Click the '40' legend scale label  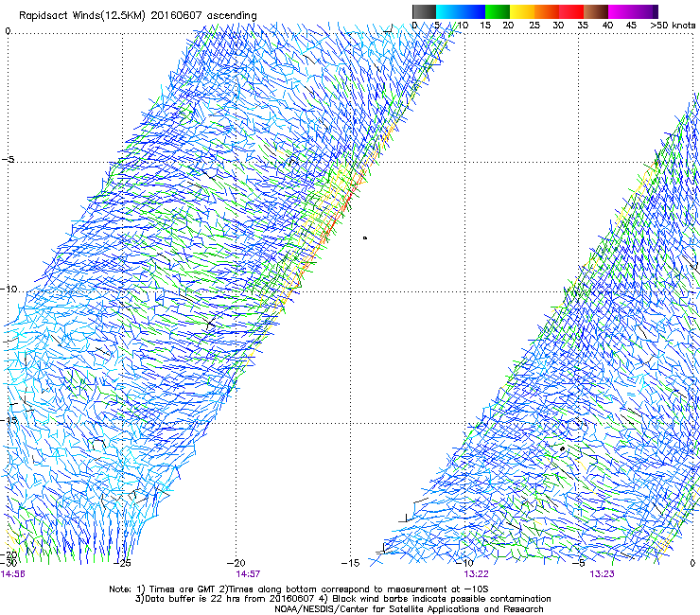click(607, 25)
